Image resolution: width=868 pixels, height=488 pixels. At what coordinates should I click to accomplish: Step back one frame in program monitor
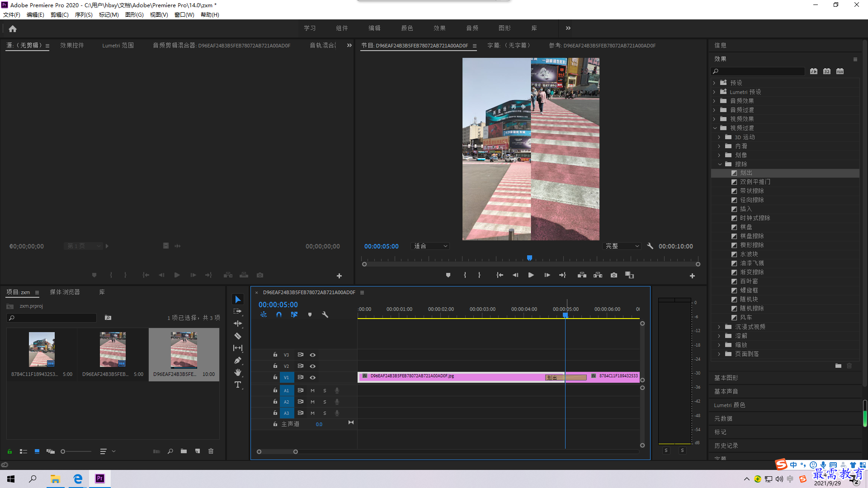pyautogui.click(x=515, y=275)
